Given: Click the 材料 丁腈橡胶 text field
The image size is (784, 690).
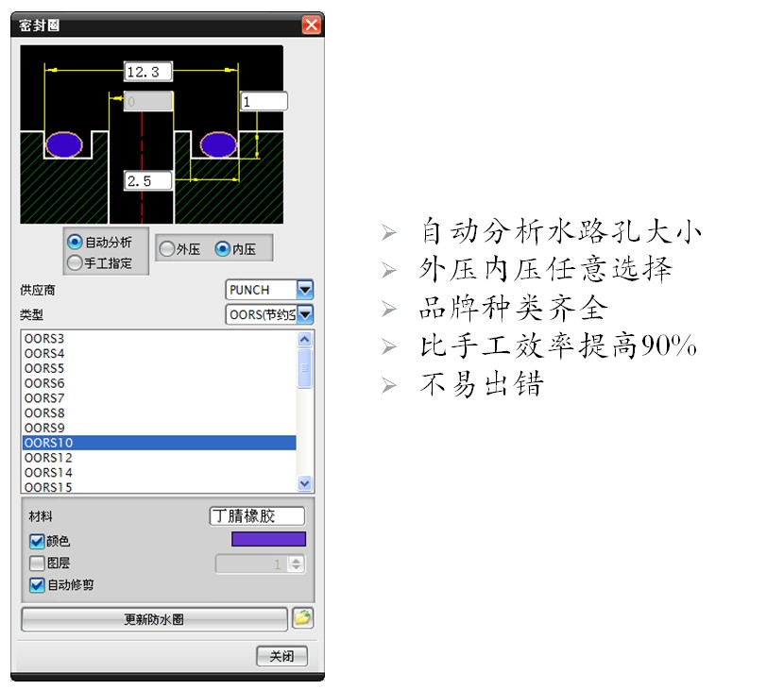Looking at the screenshot, I should [x=257, y=516].
